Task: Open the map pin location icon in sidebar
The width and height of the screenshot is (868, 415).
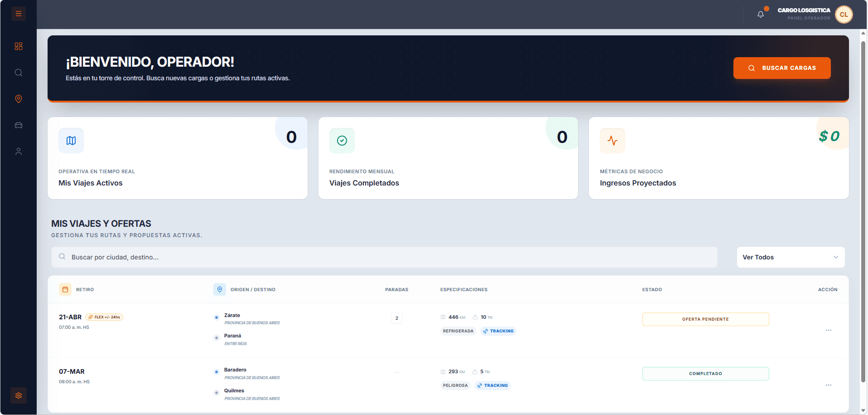Action: [19, 99]
